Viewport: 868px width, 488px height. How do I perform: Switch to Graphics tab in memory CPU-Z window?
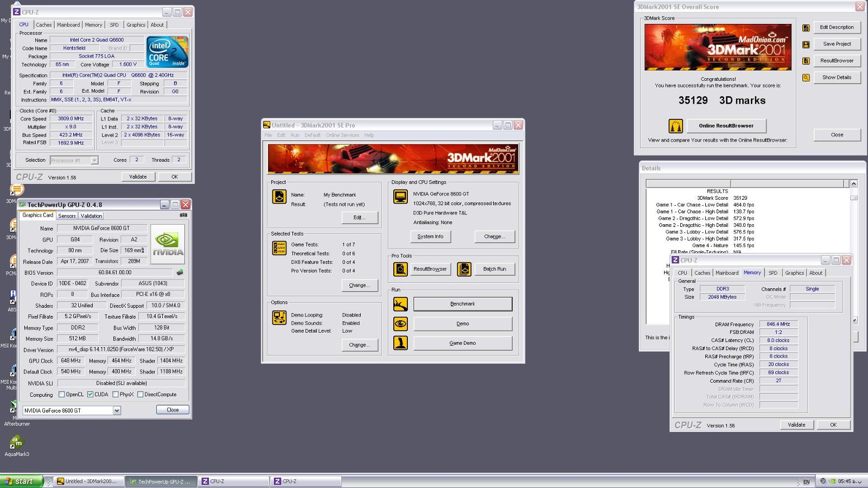(794, 273)
